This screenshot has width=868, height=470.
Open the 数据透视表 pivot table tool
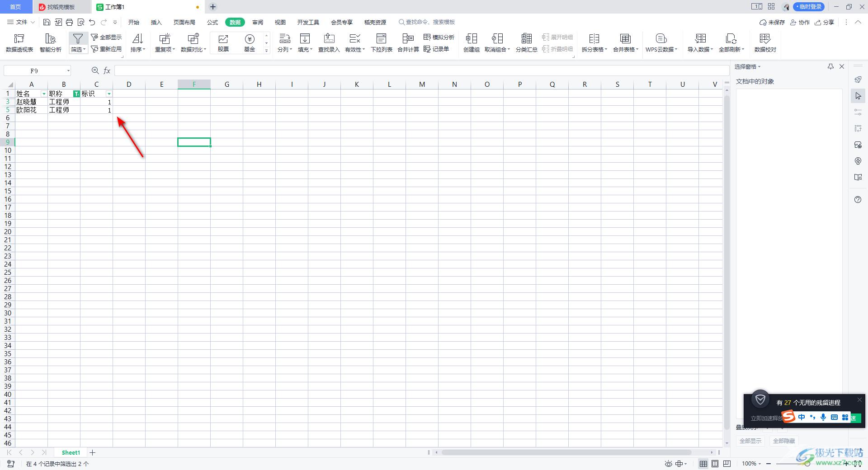click(x=19, y=43)
